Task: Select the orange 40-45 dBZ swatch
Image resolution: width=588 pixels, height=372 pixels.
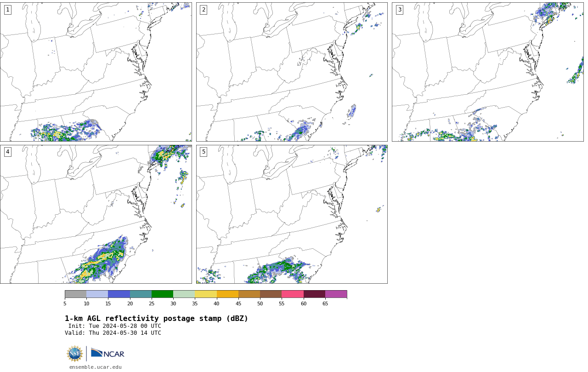Action: point(227,294)
